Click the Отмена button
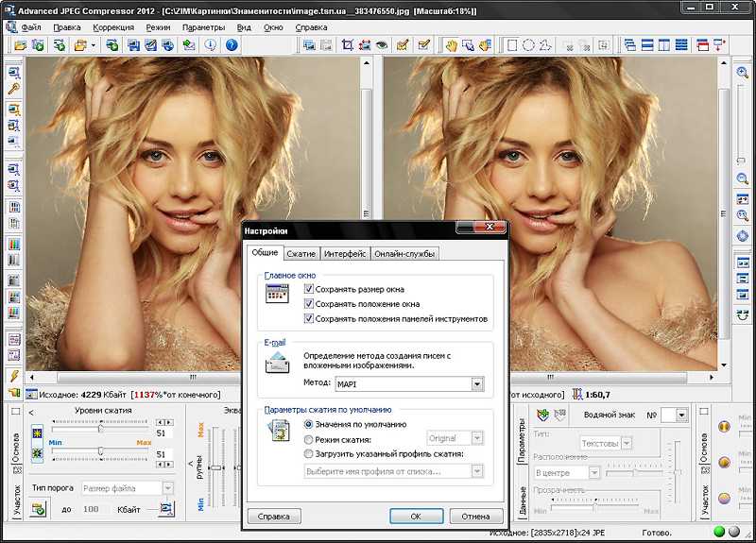This screenshot has height=543, width=756. click(x=476, y=516)
